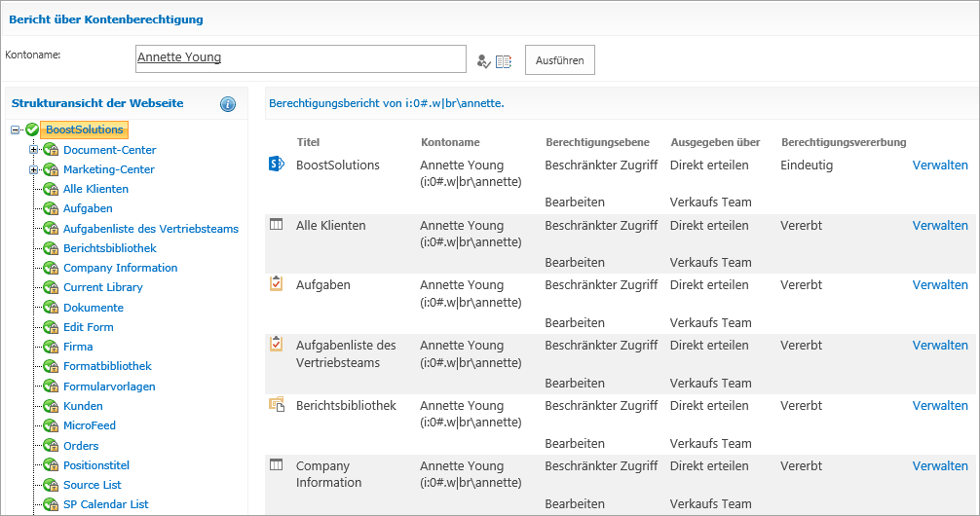Expand the Marketing-Center tree node
Image resolution: width=980 pixels, height=516 pixels.
point(33,169)
